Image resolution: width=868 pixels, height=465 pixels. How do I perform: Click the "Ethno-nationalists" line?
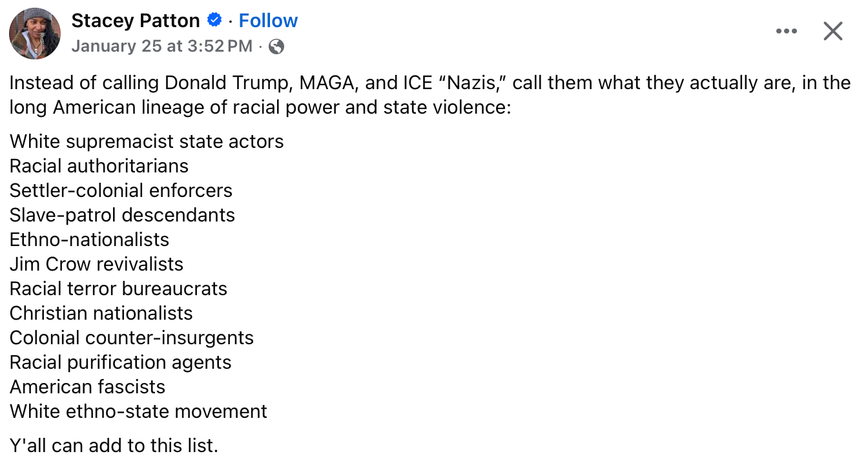point(89,240)
